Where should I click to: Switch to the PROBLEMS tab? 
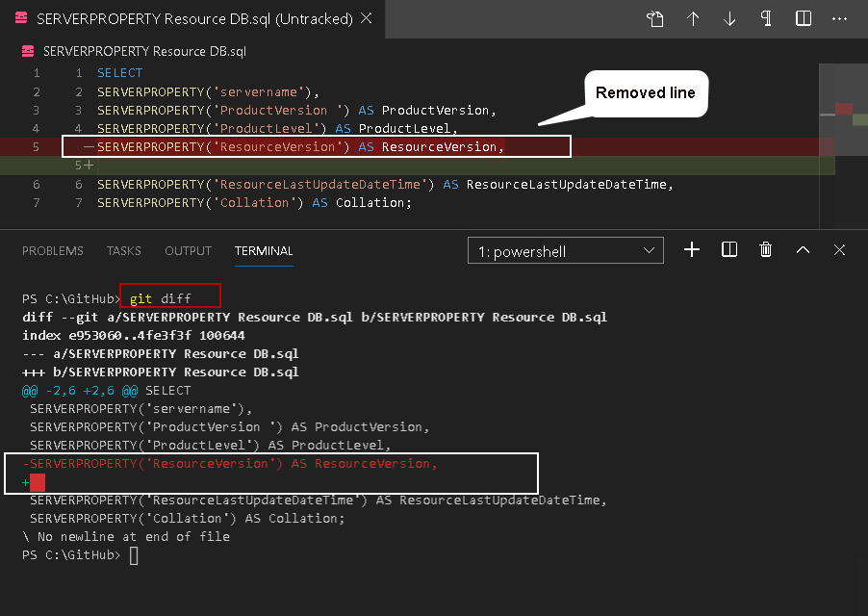click(53, 251)
